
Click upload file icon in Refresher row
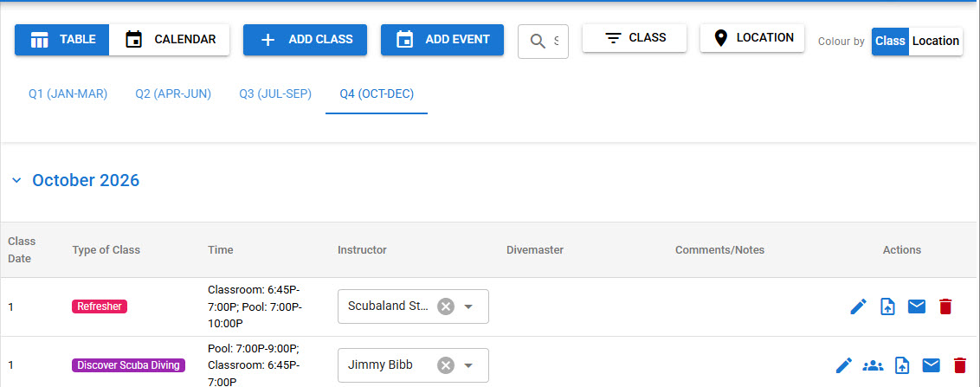(887, 306)
